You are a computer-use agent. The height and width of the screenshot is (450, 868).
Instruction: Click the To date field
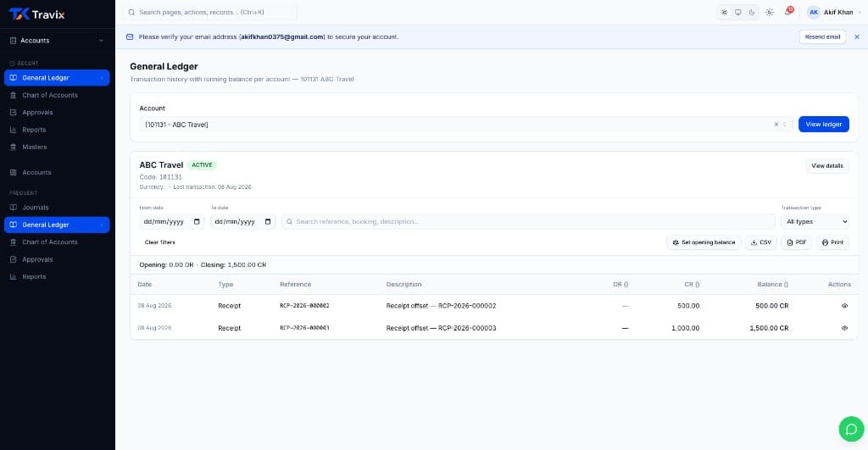242,221
